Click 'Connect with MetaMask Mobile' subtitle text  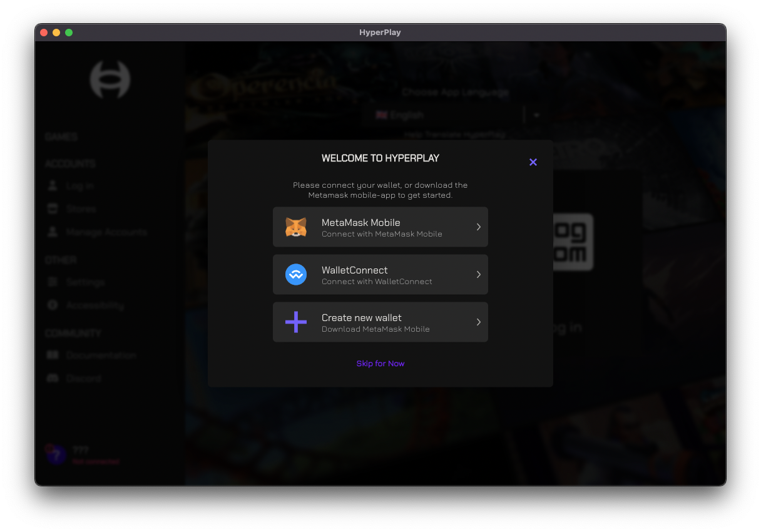click(382, 234)
